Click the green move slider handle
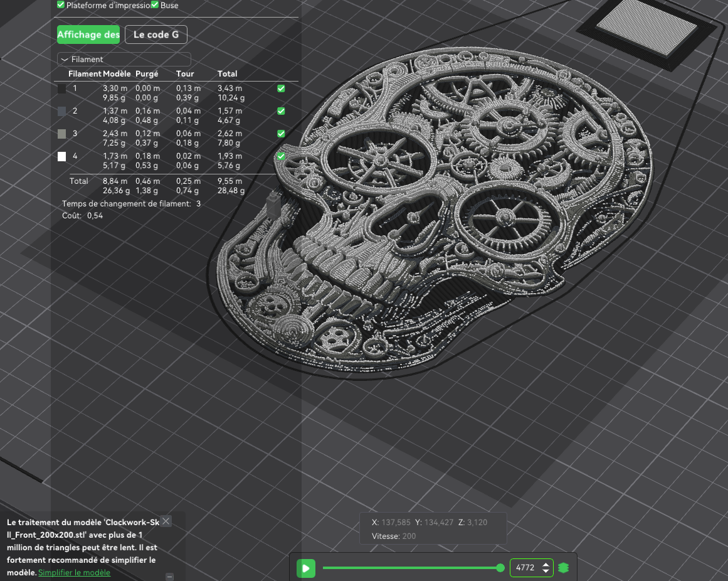This screenshot has height=581, width=728. click(500, 568)
